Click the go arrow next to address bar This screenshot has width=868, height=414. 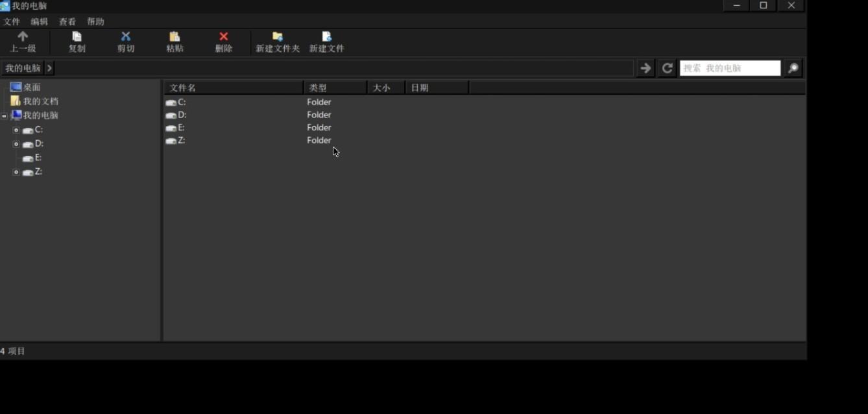pos(645,68)
